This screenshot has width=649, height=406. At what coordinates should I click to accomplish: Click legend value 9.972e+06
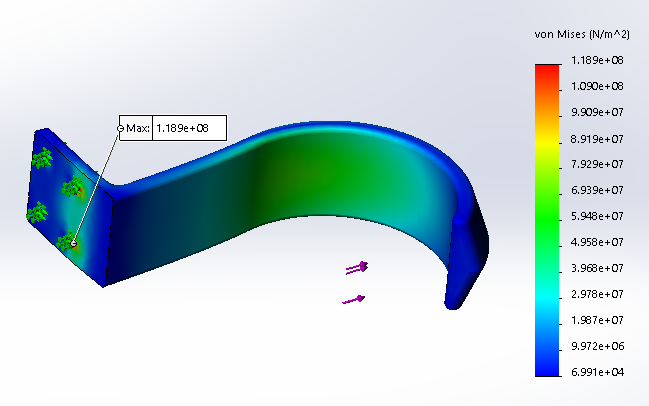click(x=597, y=346)
